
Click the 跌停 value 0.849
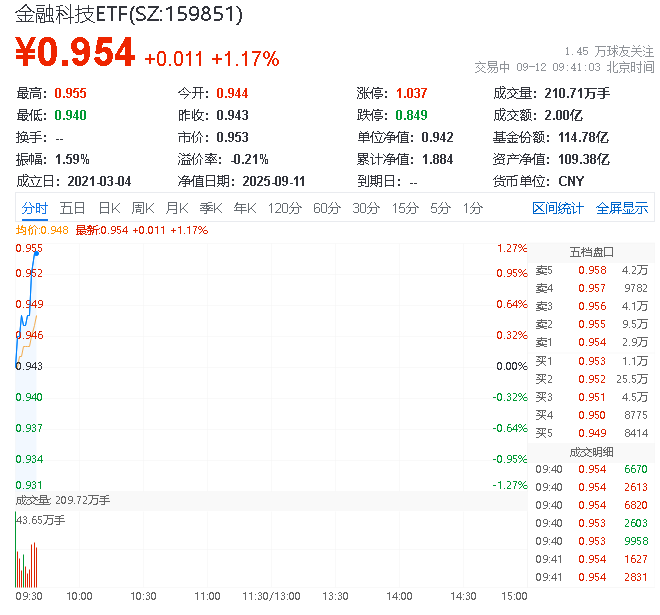[x=411, y=115]
